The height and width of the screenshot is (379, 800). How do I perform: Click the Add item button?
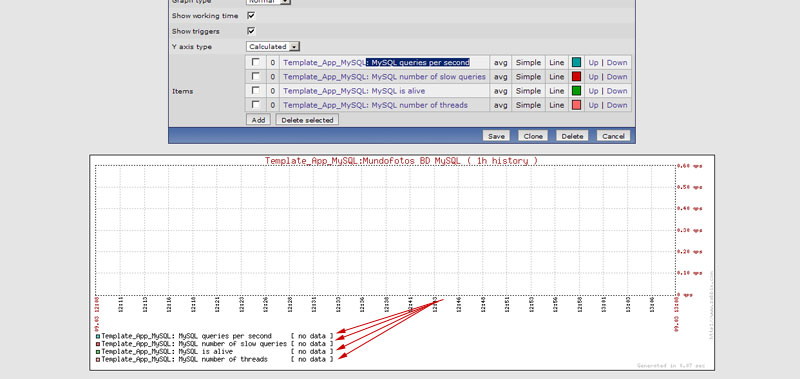pos(258,120)
